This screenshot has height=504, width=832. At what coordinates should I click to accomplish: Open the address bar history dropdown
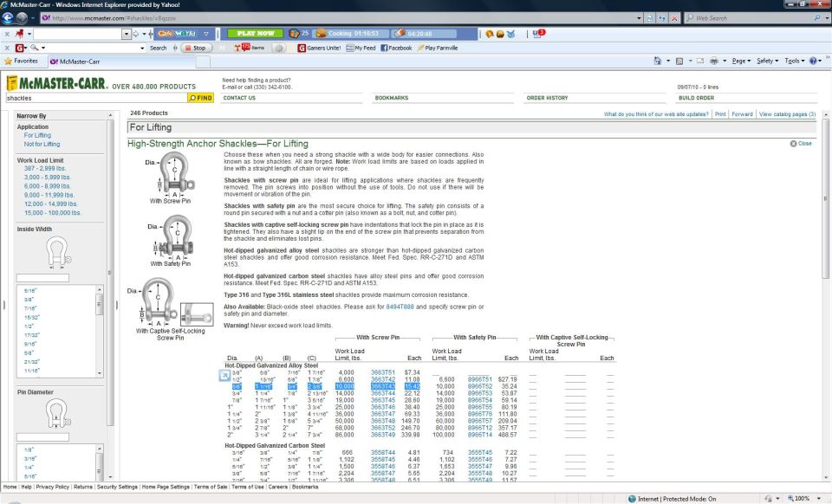(639, 18)
